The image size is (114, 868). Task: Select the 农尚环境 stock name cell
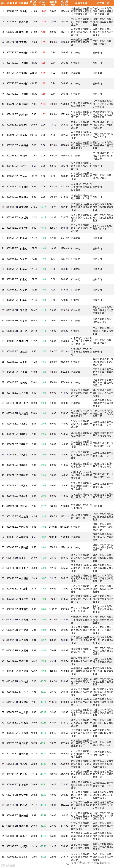24,671
